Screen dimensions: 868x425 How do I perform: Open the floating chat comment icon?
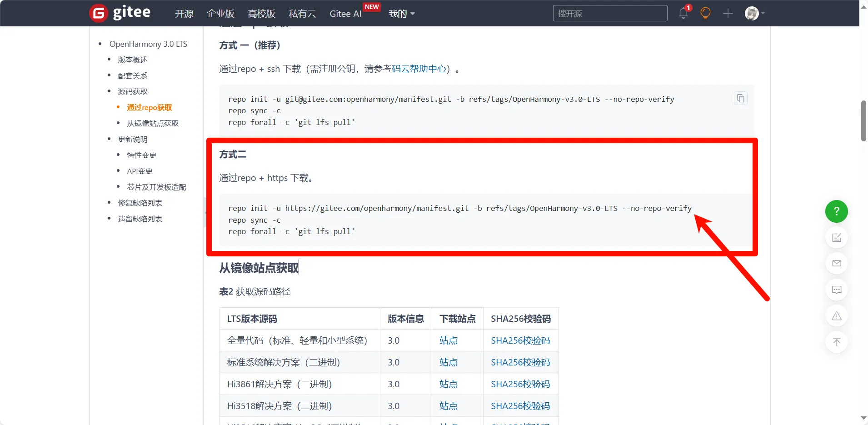pyautogui.click(x=836, y=290)
